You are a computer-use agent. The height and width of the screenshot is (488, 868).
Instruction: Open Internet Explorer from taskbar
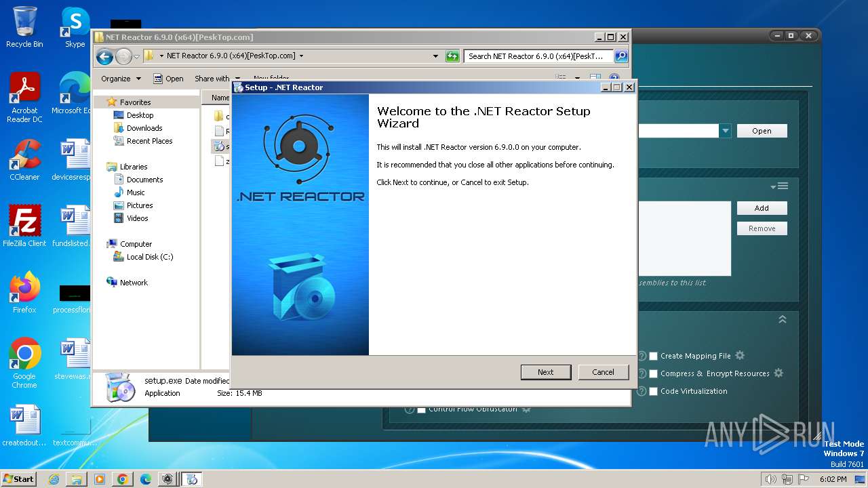tap(54, 479)
